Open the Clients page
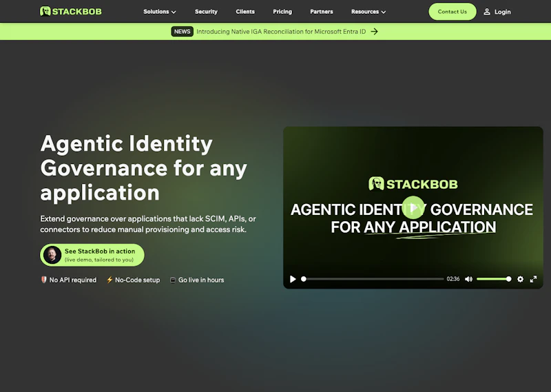551x392 pixels. [x=245, y=12]
